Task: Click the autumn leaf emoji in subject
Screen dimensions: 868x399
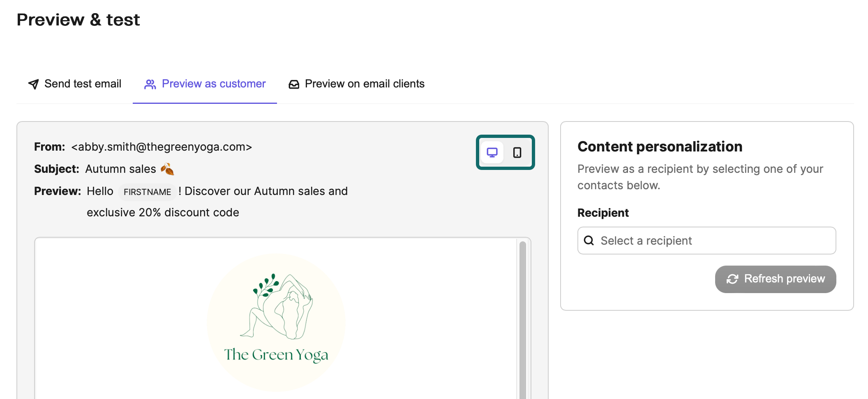Action: [x=167, y=169]
